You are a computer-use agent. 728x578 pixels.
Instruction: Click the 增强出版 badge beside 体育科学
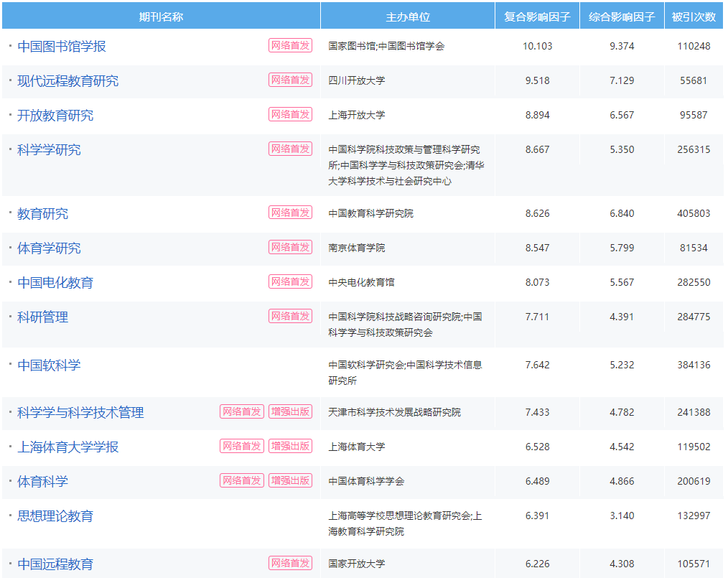point(290,481)
